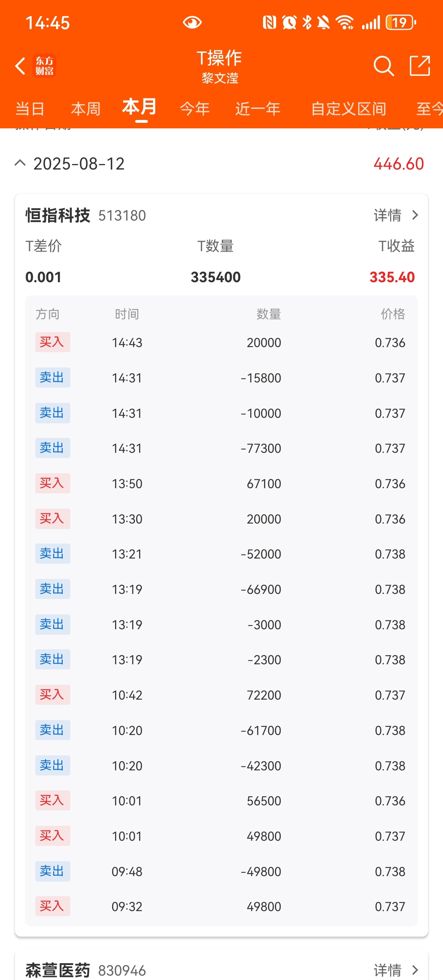Switch to the 当日 tab
The image size is (443, 980).
tap(30, 109)
